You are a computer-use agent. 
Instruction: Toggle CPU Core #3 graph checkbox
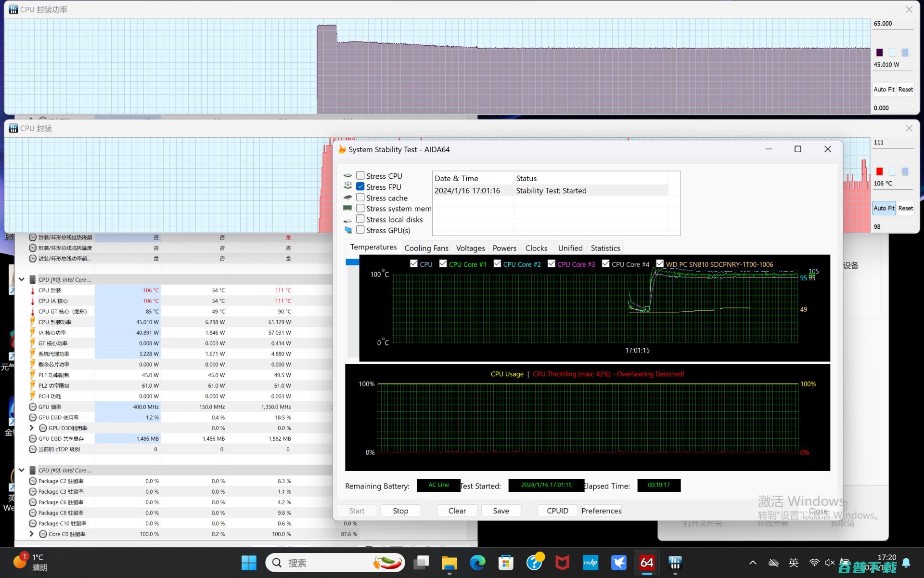[552, 263]
